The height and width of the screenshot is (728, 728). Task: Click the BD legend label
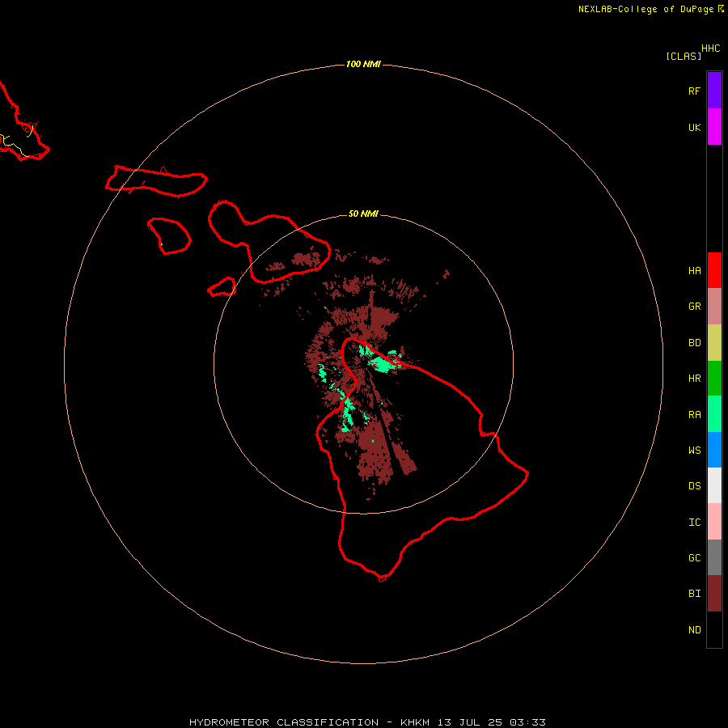(x=694, y=343)
